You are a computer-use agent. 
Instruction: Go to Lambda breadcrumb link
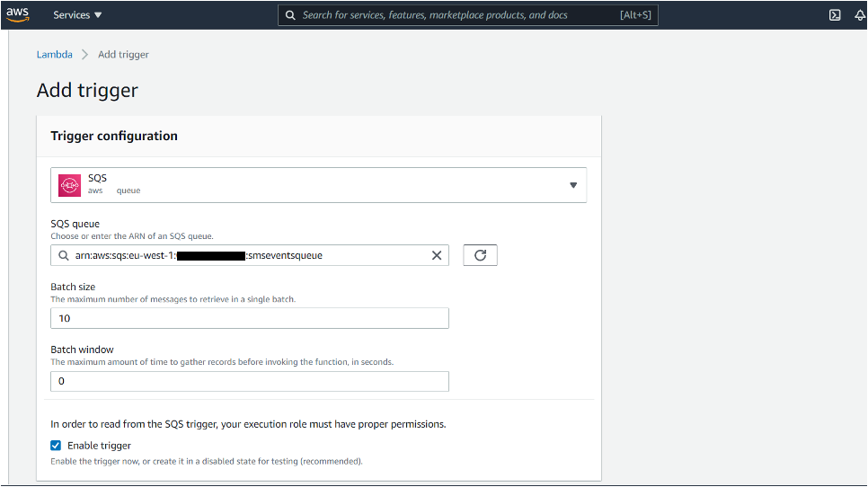(54, 54)
